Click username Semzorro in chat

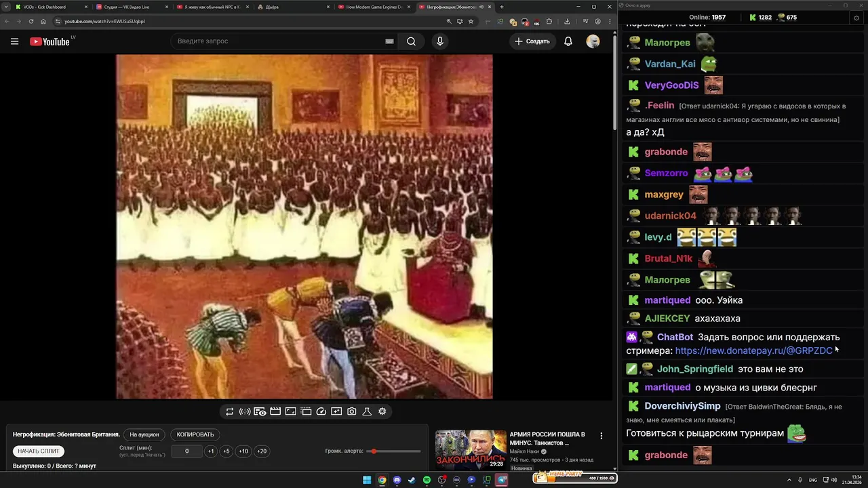tap(666, 174)
